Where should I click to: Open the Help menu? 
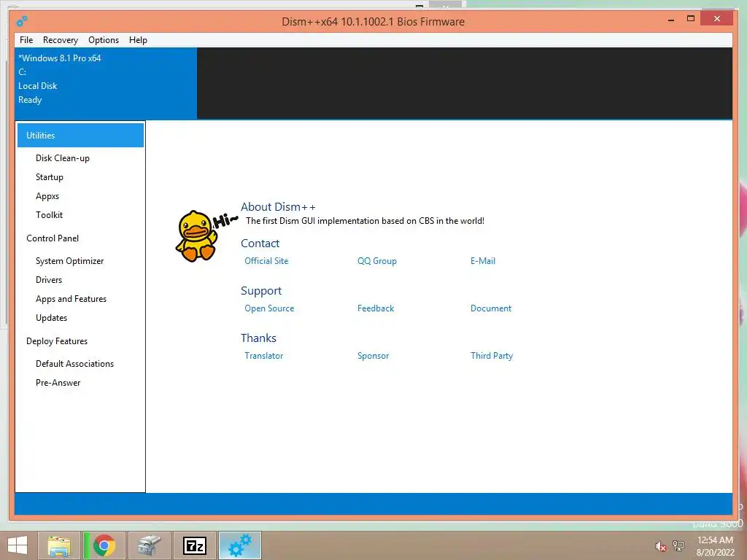click(138, 40)
